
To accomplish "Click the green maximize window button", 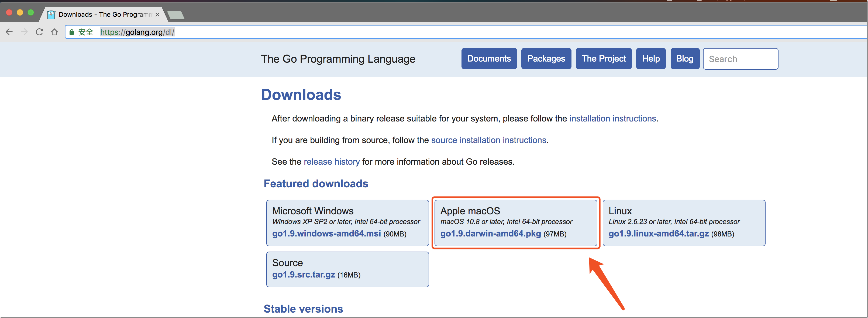I will (31, 12).
